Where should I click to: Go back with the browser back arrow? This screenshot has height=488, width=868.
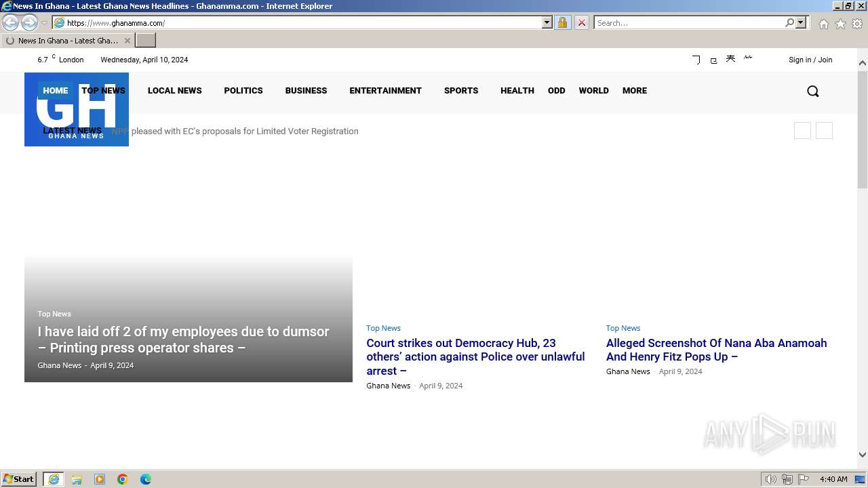point(11,23)
